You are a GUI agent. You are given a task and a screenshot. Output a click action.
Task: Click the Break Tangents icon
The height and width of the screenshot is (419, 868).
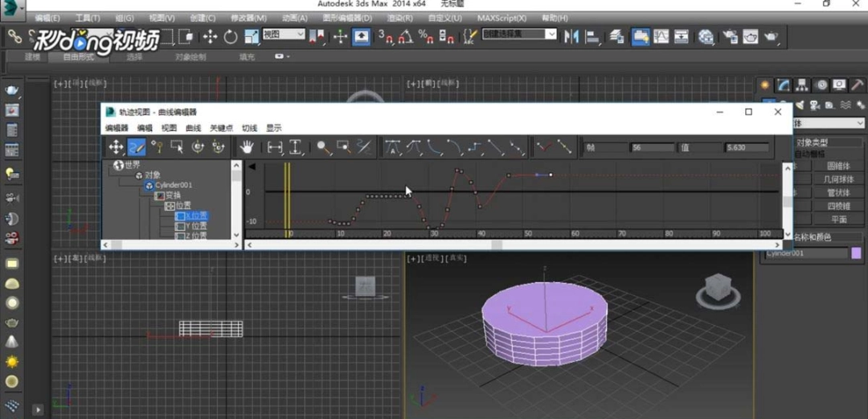pyautogui.click(x=545, y=147)
